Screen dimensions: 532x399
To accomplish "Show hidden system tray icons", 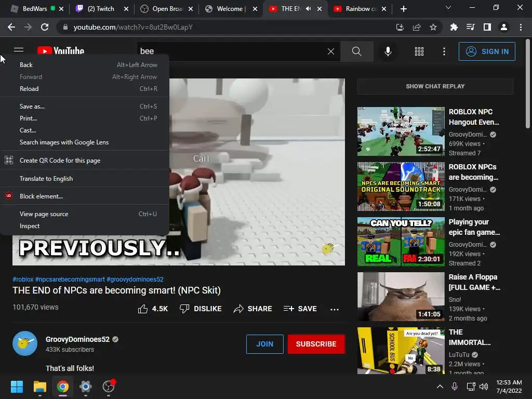I will [440, 387].
